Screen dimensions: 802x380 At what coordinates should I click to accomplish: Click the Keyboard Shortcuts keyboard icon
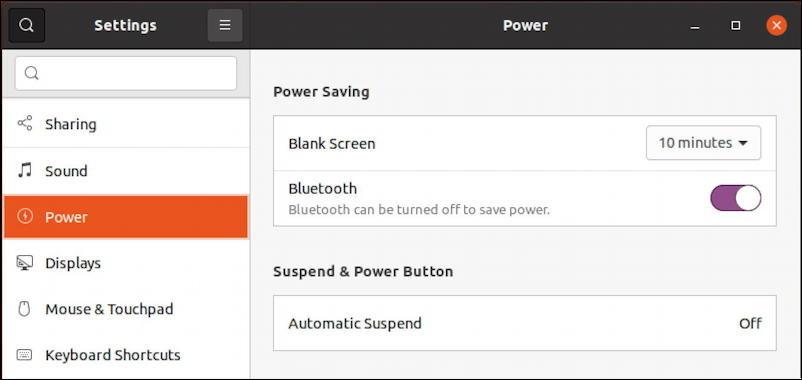click(25, 354)
